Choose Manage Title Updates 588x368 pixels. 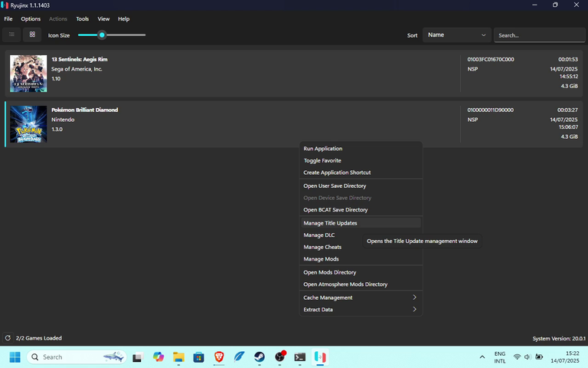point(361,223)
